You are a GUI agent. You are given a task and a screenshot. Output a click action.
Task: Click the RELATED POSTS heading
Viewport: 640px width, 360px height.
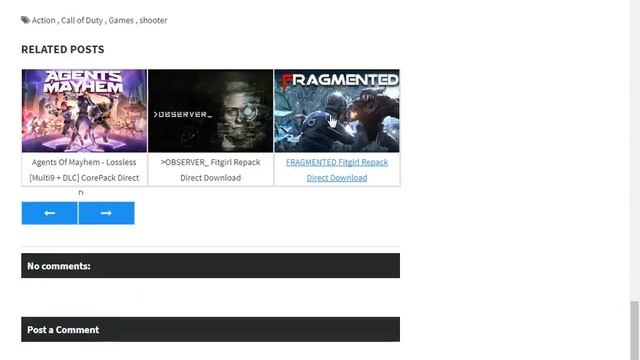[63, 49]
